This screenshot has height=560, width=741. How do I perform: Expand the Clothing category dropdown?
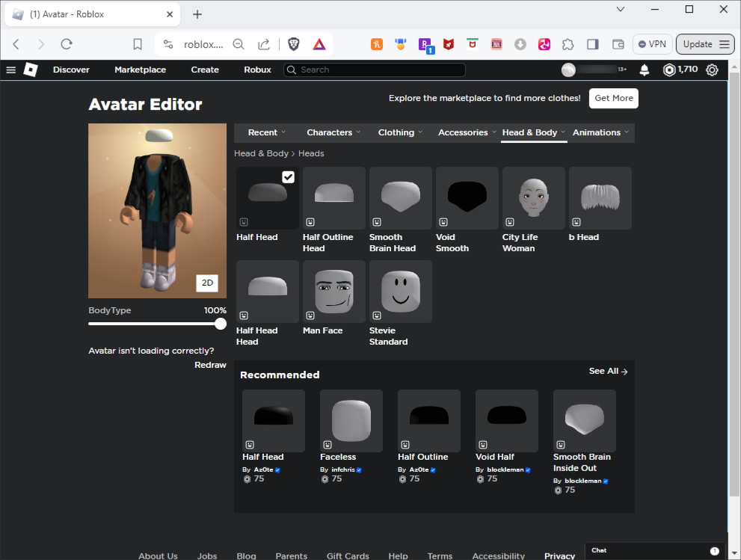tap(400, 132)
